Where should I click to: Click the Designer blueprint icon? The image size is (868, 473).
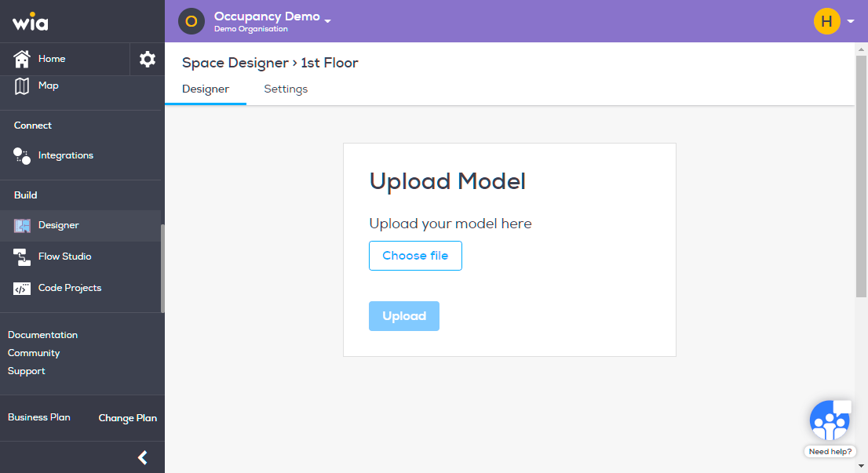pyautogui.click(x=22, y=225)
